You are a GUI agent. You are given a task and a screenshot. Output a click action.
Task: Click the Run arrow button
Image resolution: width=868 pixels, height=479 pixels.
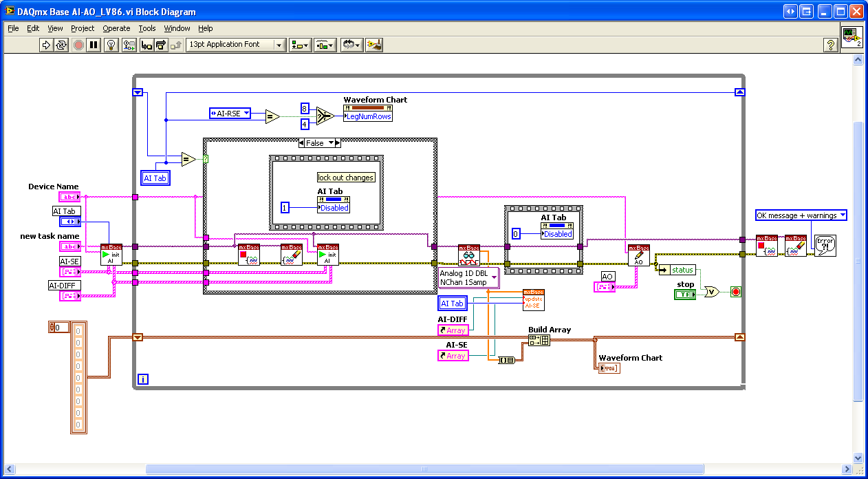46,45
